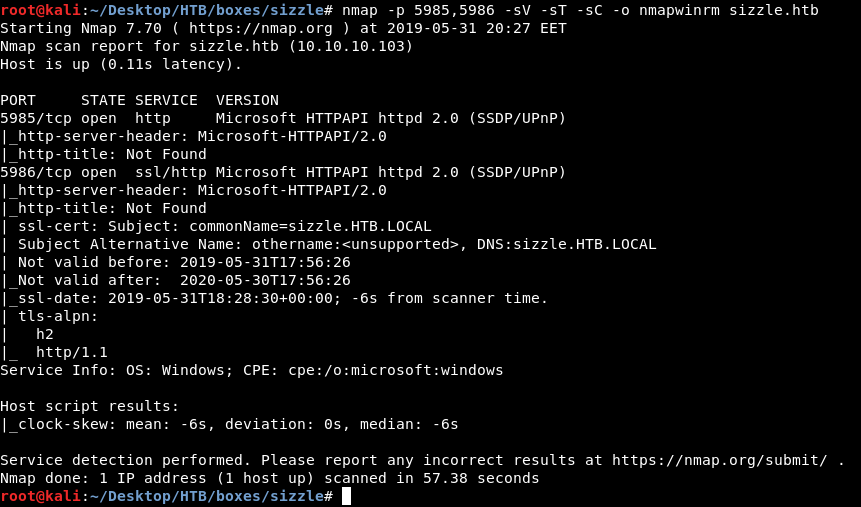The width and height of the screenshot is (861, 507).
Task: Click the 'Host is up' latency line
Action: click(x=121, y=64)
